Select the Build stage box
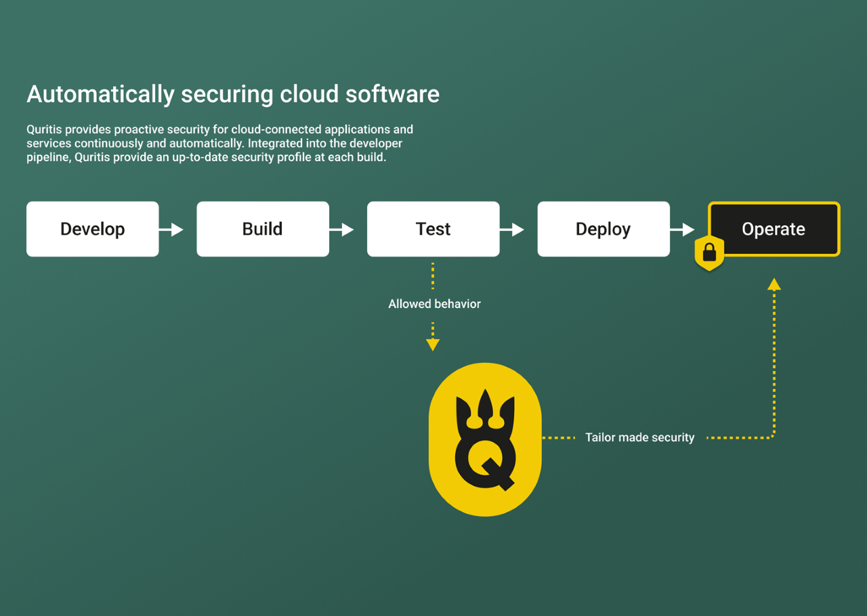This screenshot has width=867, height=616. 263,229
